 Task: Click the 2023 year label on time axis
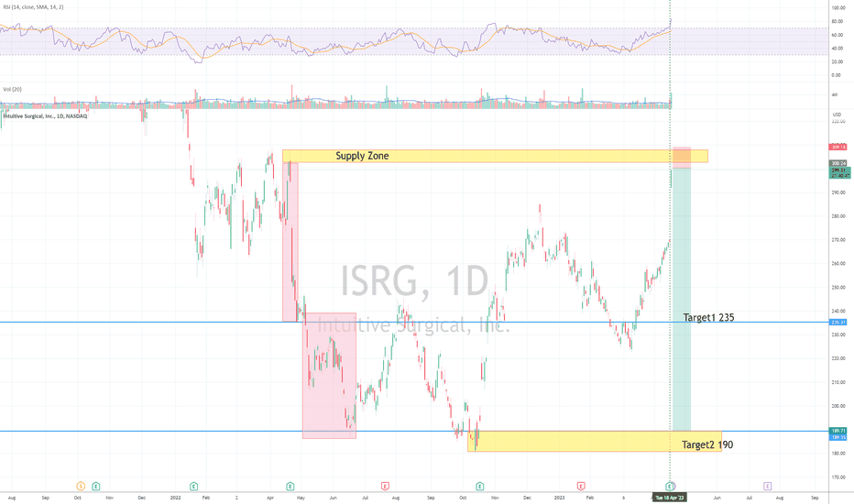click(x=559, y=498)
